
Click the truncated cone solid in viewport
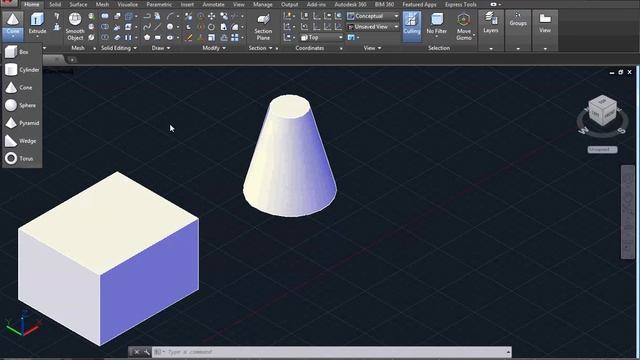click(x=290, y=156)
